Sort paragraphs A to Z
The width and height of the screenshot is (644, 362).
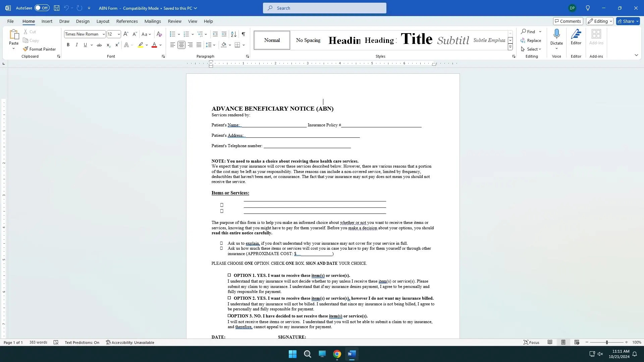click(234, 34)
